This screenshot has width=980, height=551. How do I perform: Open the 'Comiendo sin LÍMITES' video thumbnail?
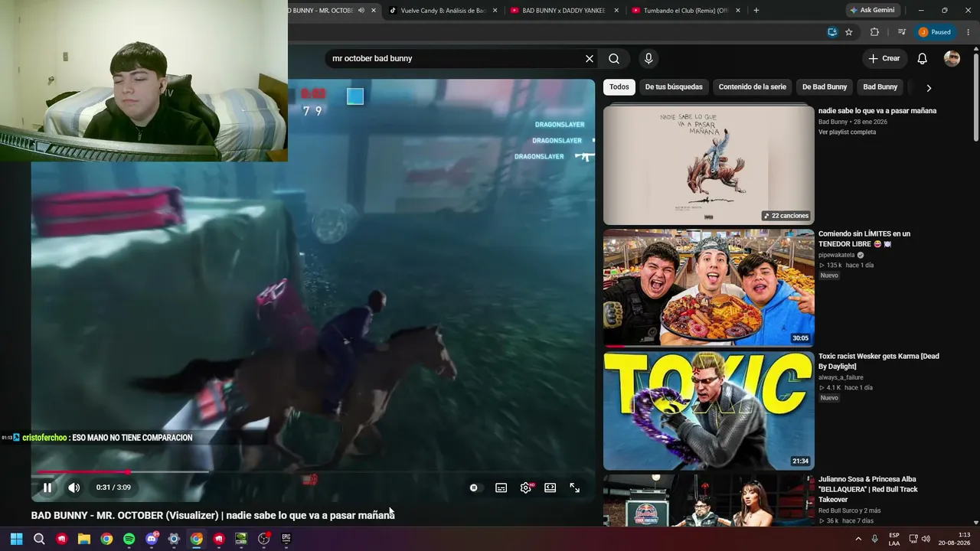point(709,288)
